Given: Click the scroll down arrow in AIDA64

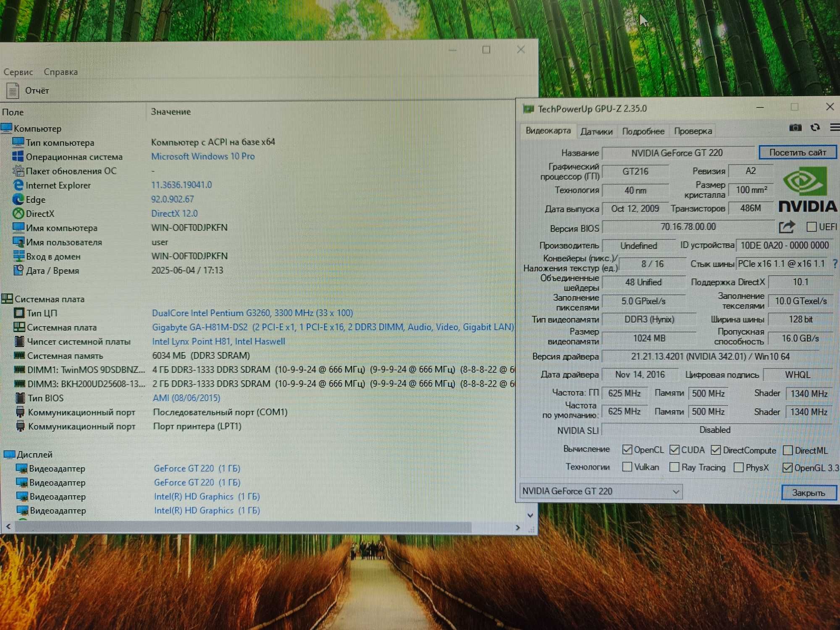Looking at the screenshot, I should click(x=530, y=515).
